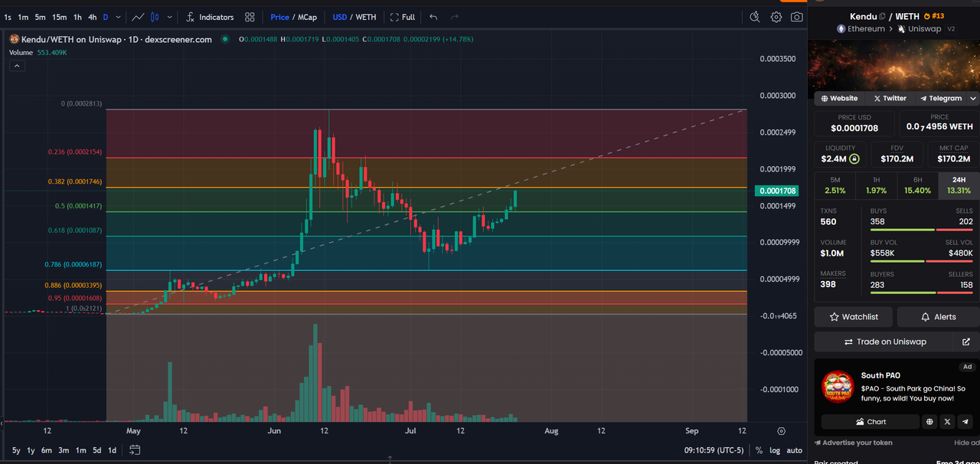
Task: Click the time axis settings target icon
Action: coord(781,431)
